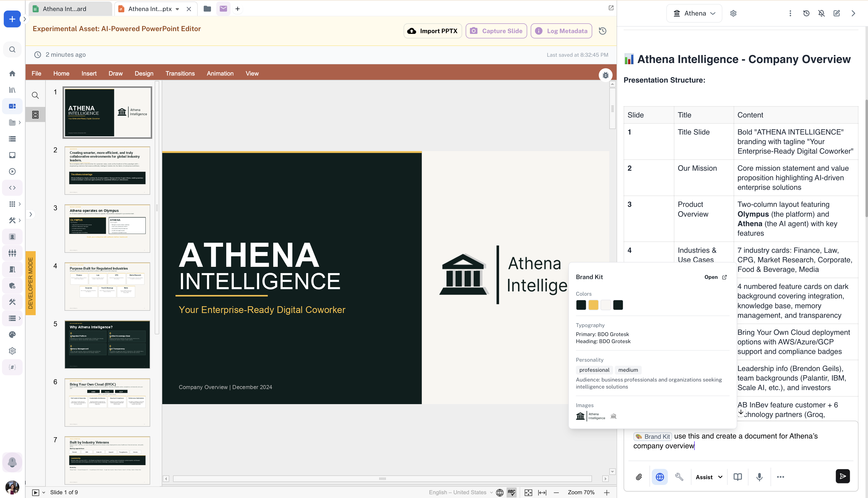The width and height of the screenshot is (868, 498).
Task: Open the Transitions ribbon tab
Action: (x=180, y=74)
